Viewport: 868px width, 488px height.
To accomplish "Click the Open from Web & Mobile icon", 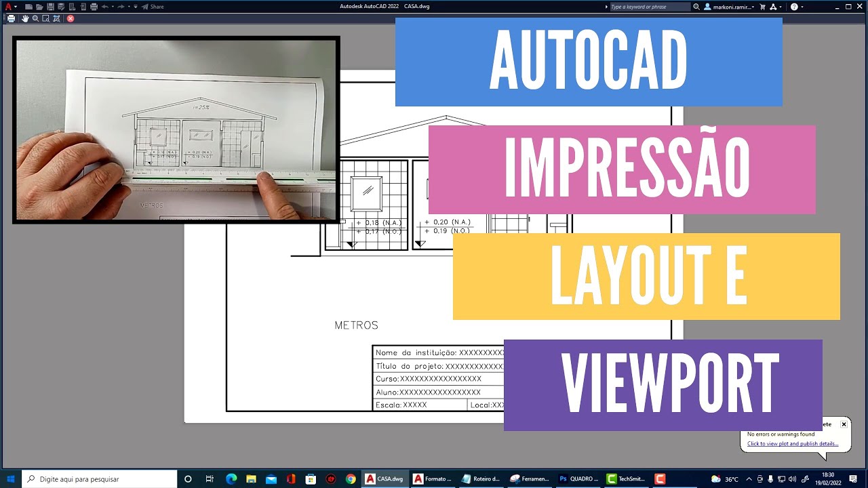I will [x=72, y=7].
